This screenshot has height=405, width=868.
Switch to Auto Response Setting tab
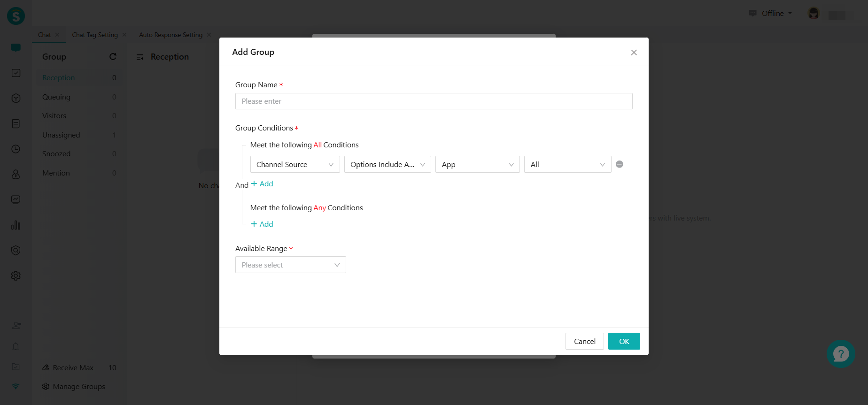170,35
